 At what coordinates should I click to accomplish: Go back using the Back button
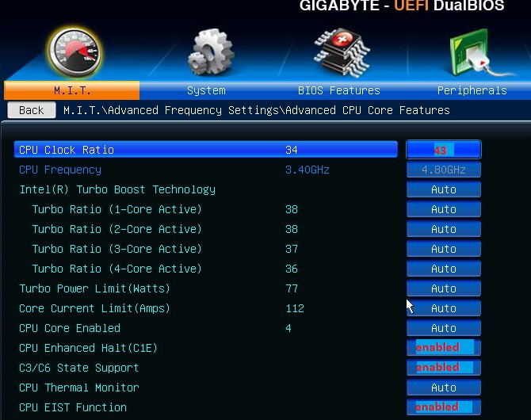point(32,110)
